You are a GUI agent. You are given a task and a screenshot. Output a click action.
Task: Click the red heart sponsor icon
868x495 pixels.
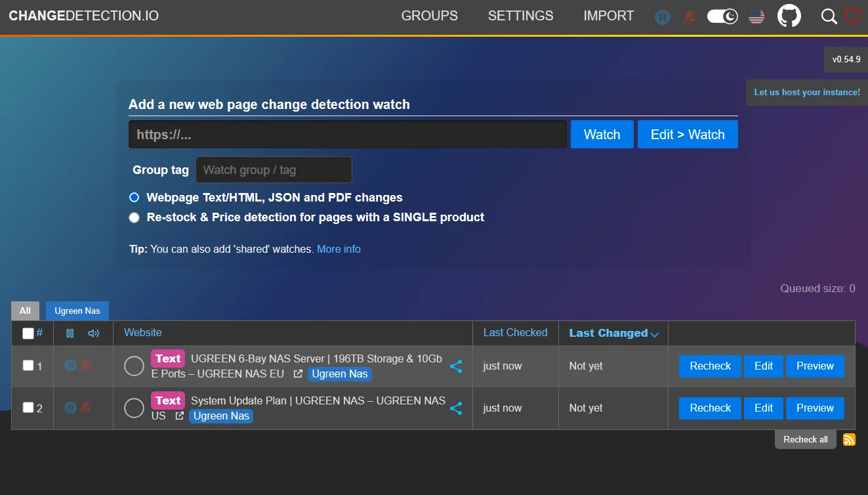(852, 16)
